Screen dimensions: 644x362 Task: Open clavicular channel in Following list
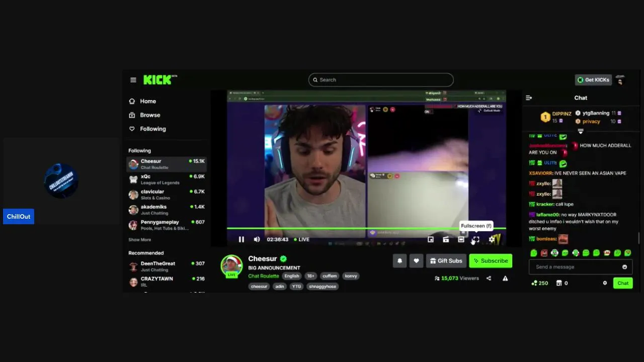tap(167, 195)
